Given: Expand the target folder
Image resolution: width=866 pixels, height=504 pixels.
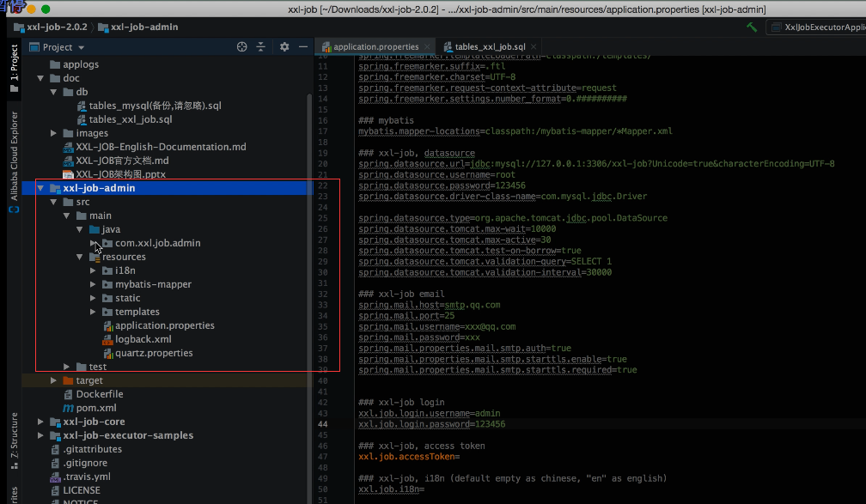Looking at the screenshot, I should click(x=53, y=380).
